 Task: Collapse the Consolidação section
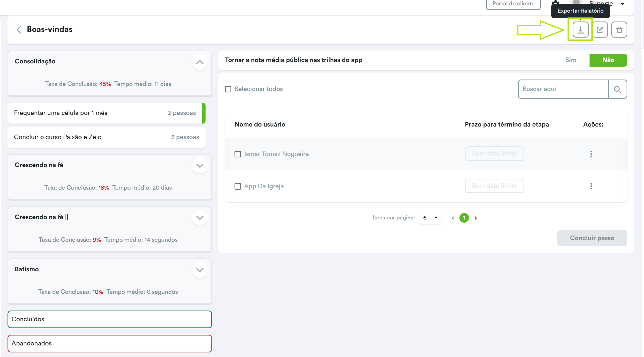point(200,62)
